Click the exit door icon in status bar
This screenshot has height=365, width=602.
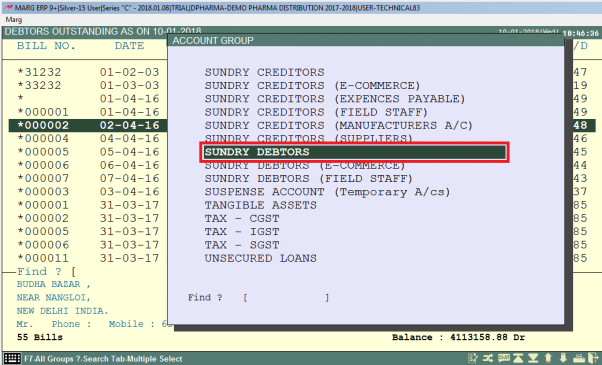pyautogui.click(x=594, y=358)
